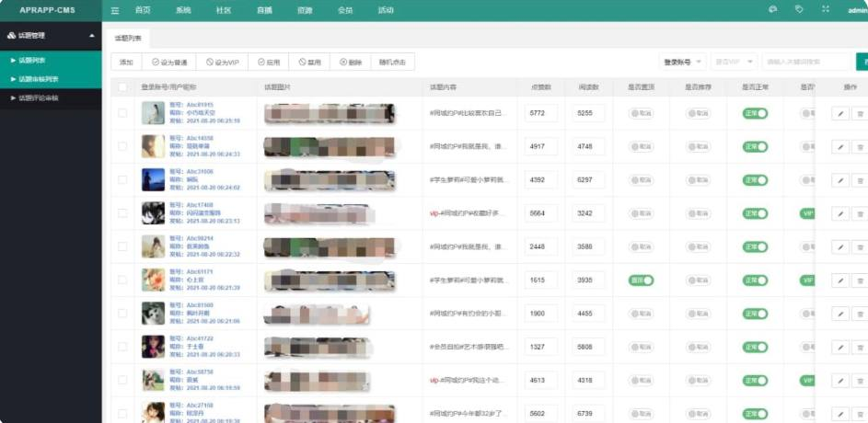This screenshot has width=868, height=423.
Task: Toggle 推荐 recommend switch in 4917 likes row
Action: [698, 147]
